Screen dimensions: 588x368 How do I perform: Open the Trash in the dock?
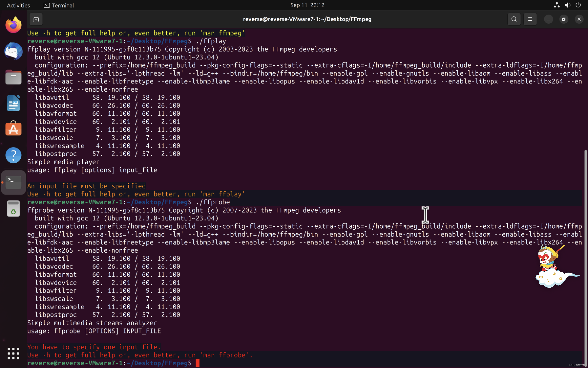coord(13,209)
